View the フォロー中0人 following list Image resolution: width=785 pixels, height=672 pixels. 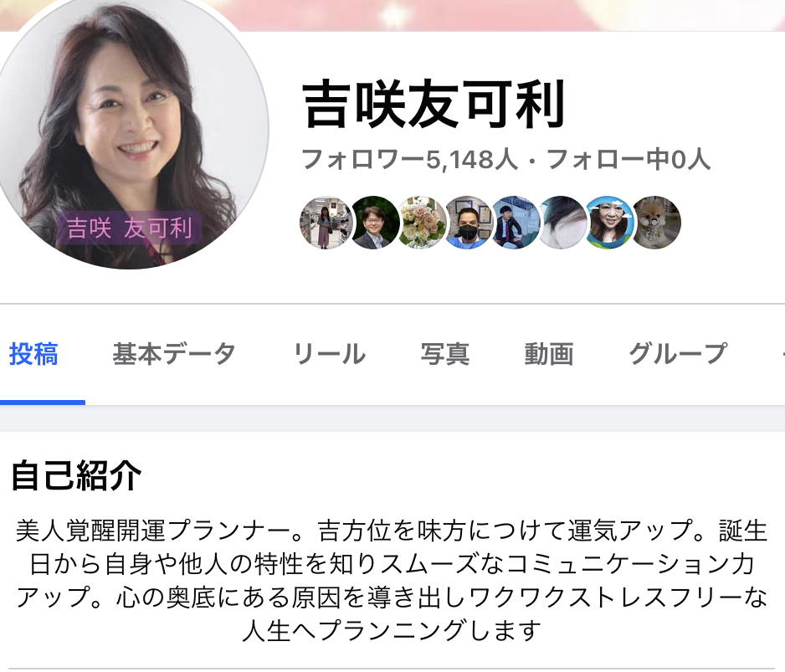(629, 160)
